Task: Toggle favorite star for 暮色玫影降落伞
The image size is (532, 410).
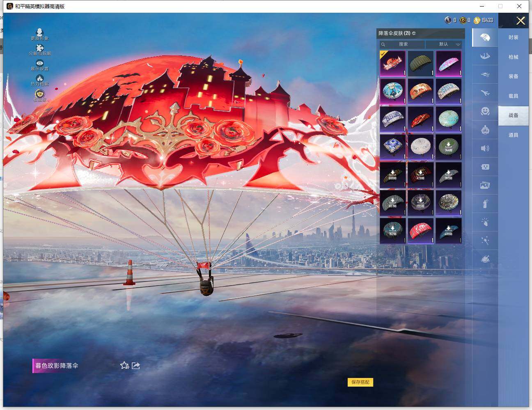Action: [125, 365]
